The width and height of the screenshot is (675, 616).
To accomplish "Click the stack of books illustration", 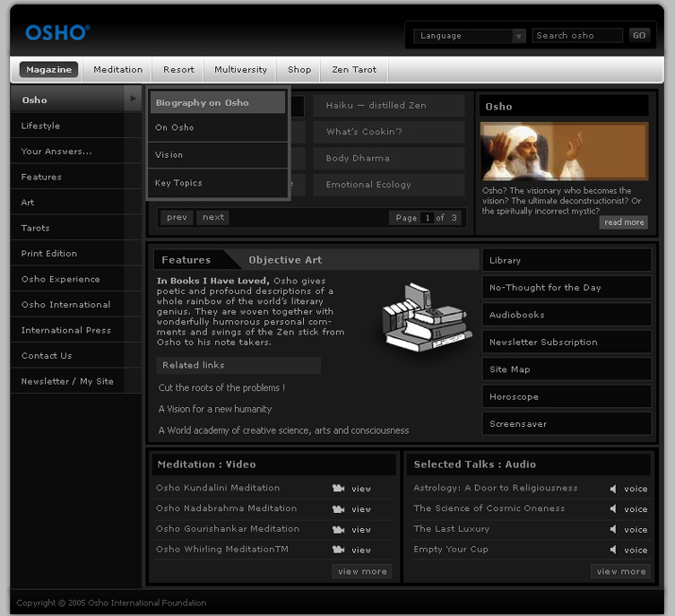I will [x=426, y=317].
